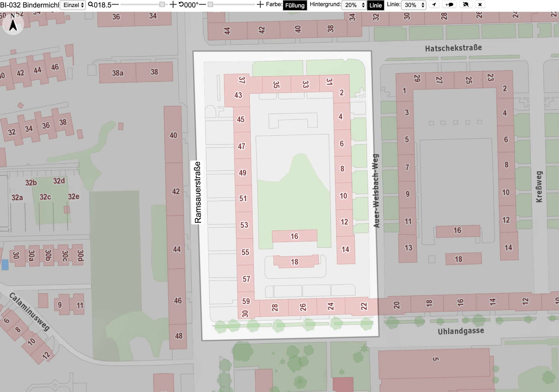
Task: Click the zoom slider handle
Action: 162,5
